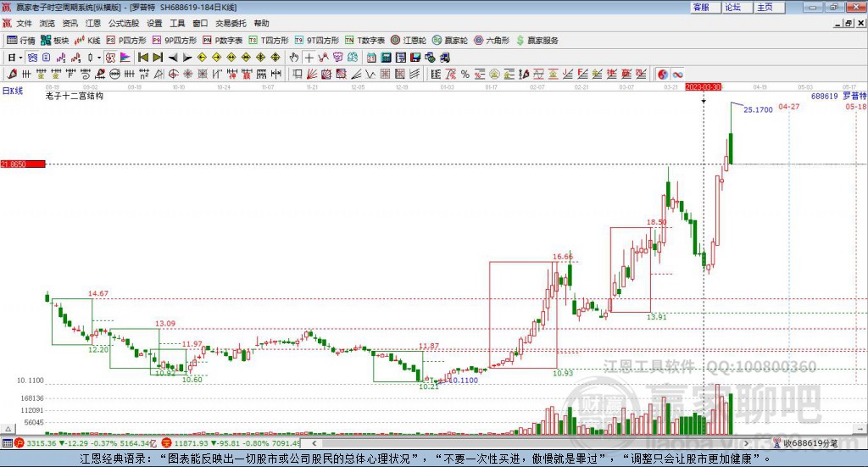The width and height of the screenshot is (868, 467).
Task: Click the 25.1700 high price label
Action: tap(758, 109)
